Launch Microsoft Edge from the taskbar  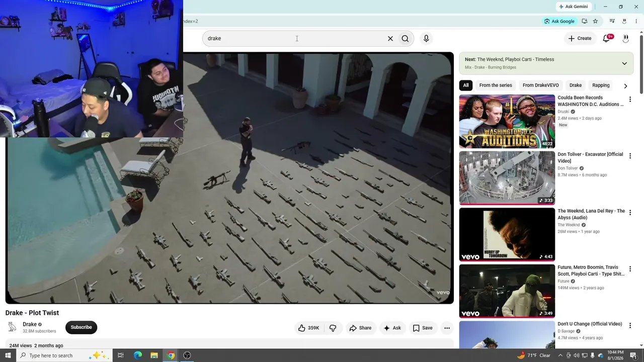tap(137, 355)
